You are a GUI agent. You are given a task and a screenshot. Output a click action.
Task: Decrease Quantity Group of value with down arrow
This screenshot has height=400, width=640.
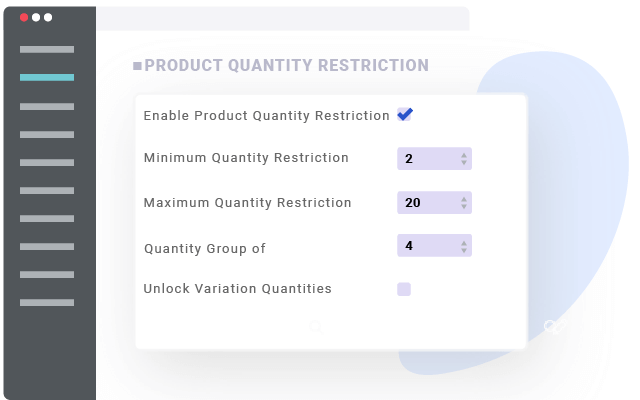point(464,249)
